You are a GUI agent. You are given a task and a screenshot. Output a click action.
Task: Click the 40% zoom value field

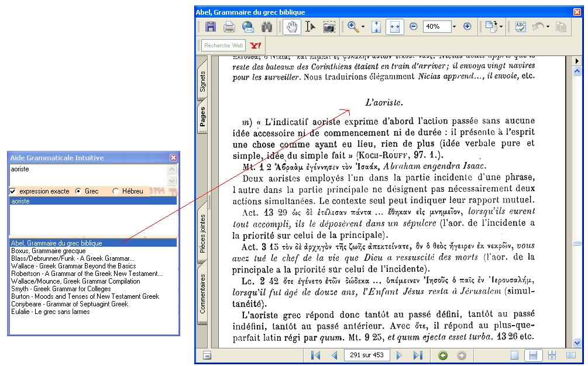click(x=437, y=26)
